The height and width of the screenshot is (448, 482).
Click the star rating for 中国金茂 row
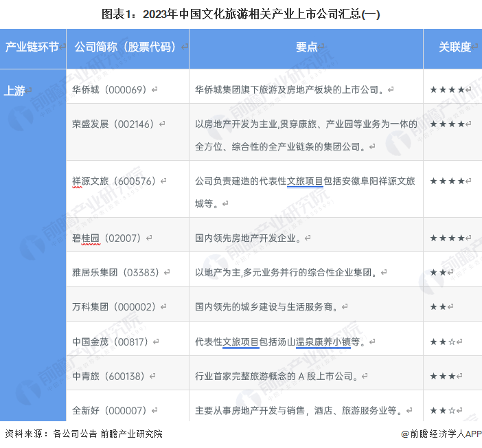(442, 341)
